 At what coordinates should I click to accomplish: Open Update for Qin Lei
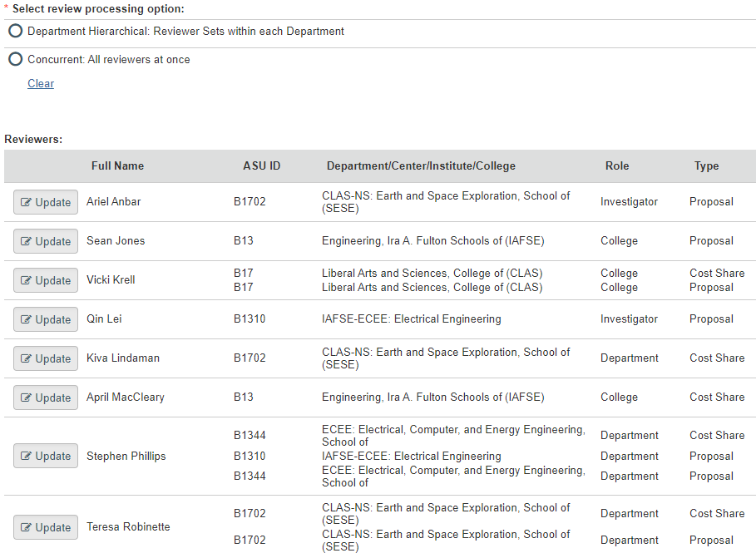46,319
